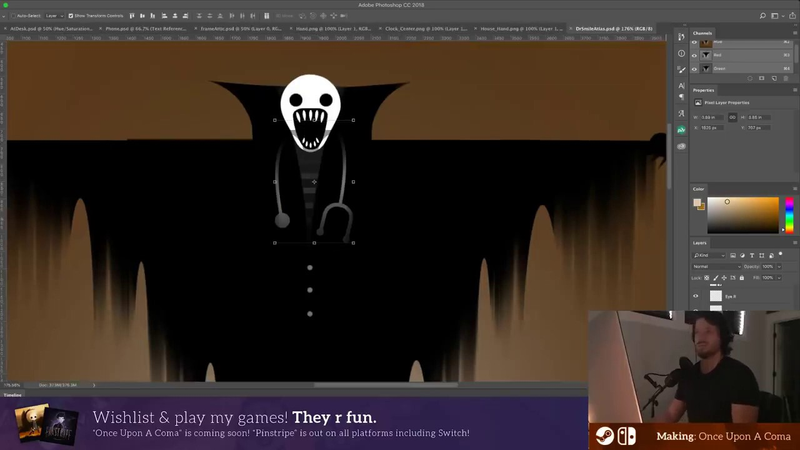Switch to the AtDesk.psd document tab
800x450 pixels.
coord(51,29)
